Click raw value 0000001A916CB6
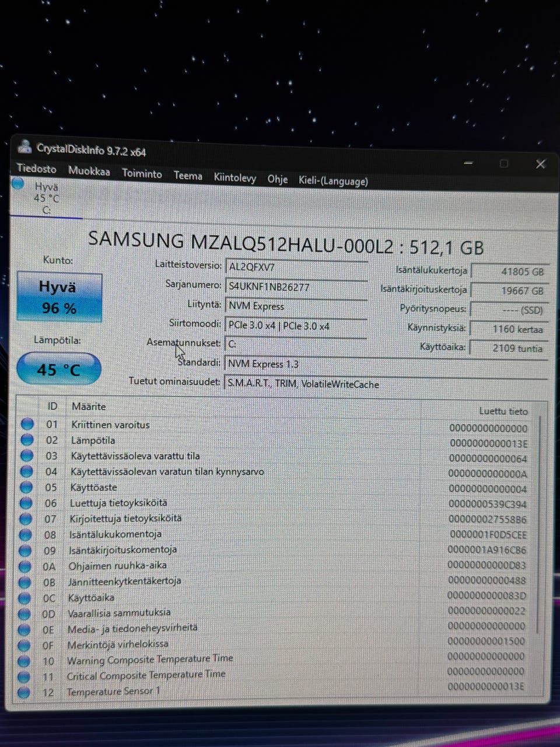560x747 pixels. click(487, 550)
